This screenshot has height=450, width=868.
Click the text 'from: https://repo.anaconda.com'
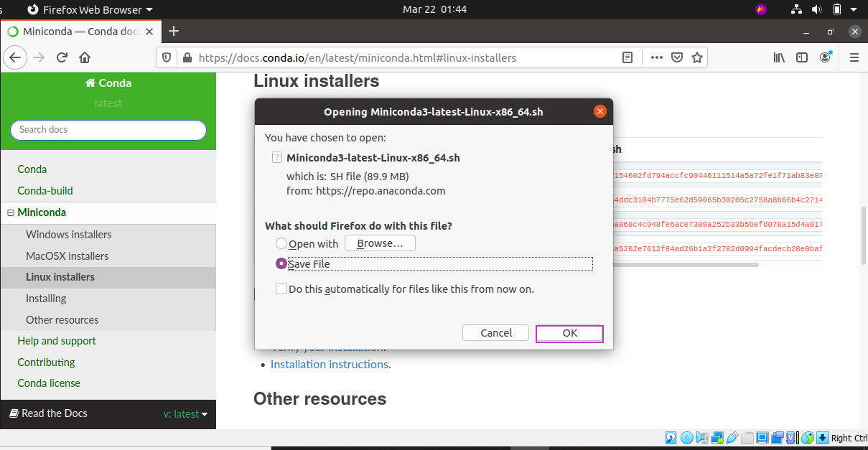click(x=366, y=191)
